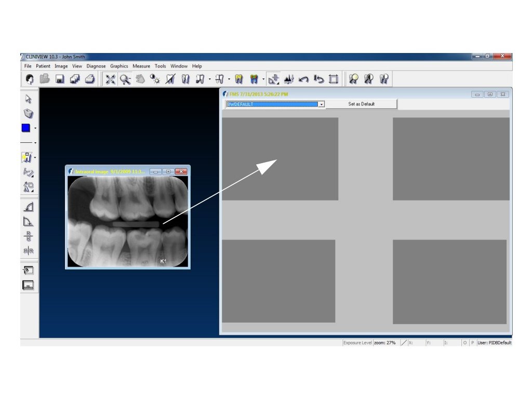
Task: Select the crop tool icon
Action: pos(334,79)
